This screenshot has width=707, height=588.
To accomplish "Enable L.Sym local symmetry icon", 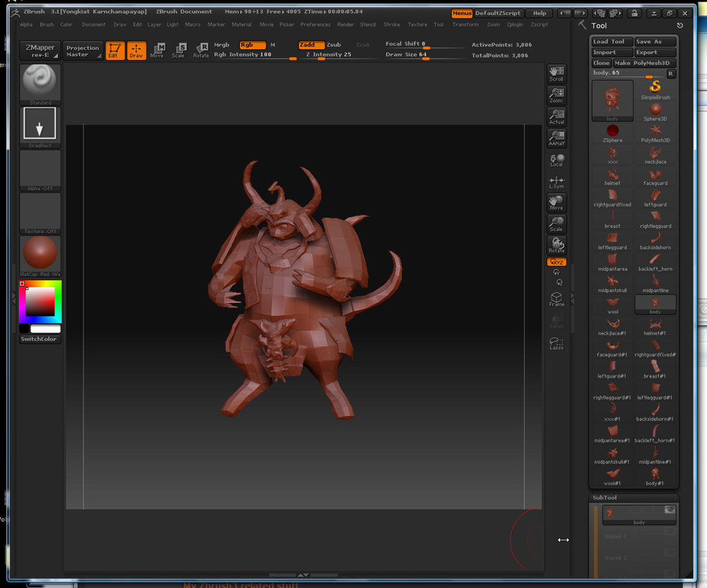I will pyautogui.click(x=556, y=182).
